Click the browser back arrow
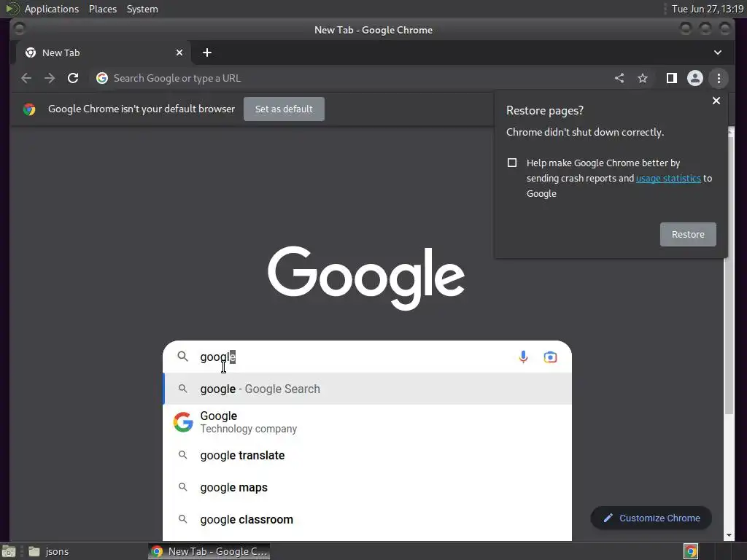This screenshot has width=747, height=560. (26, 78)
